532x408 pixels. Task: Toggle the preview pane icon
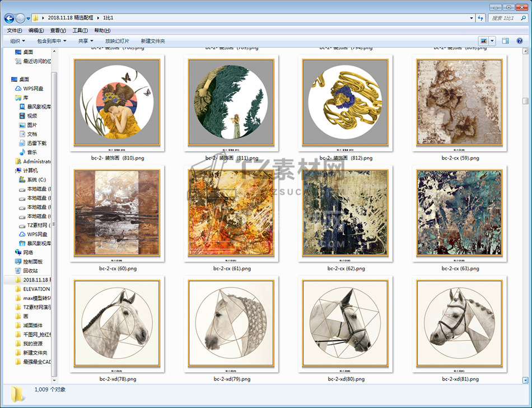[x=505, y=41]
